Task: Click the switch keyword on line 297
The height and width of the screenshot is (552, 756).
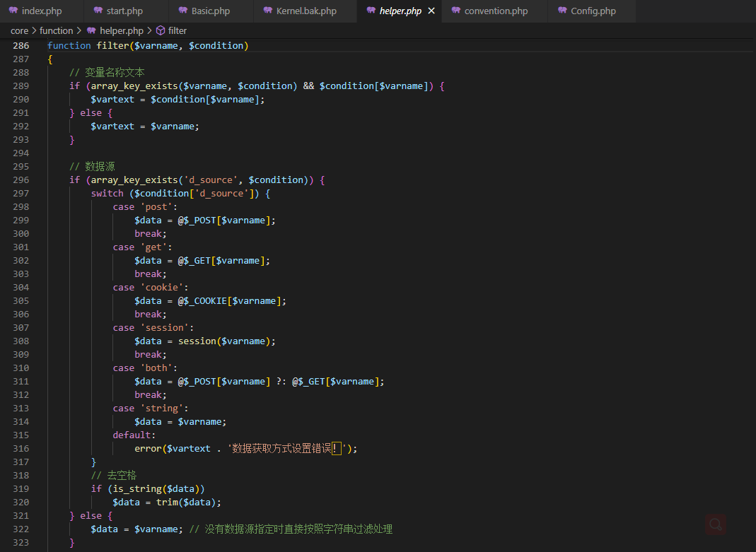Action: [107, 194]
